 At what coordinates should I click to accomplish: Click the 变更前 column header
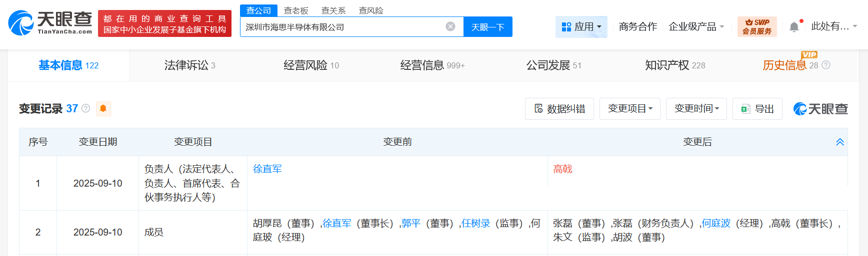[x=397, y=142]
